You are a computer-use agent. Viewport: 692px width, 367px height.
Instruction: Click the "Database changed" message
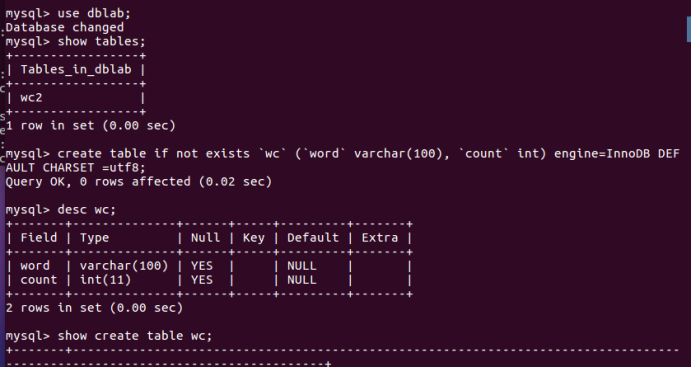point(65,27)
